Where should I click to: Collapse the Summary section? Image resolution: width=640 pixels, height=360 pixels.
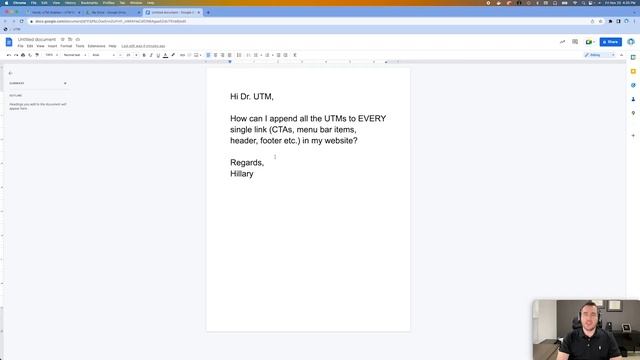[x=65, y=83]
